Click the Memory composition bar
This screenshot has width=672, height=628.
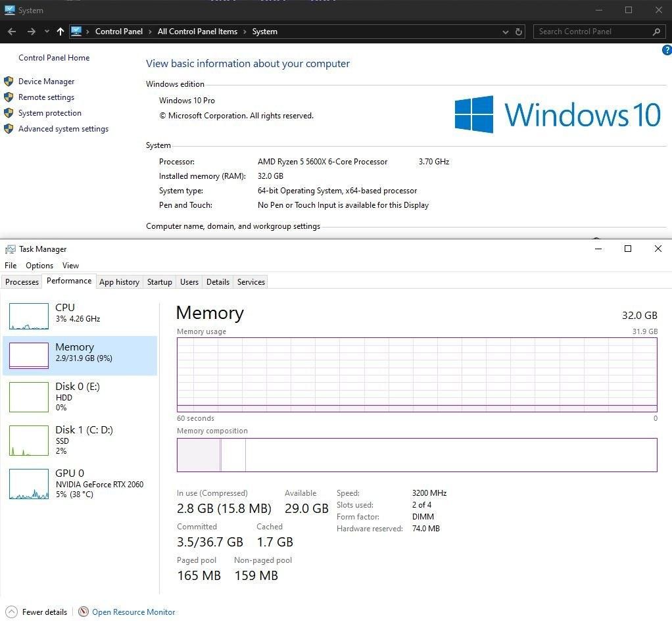[x=417, y=455]
